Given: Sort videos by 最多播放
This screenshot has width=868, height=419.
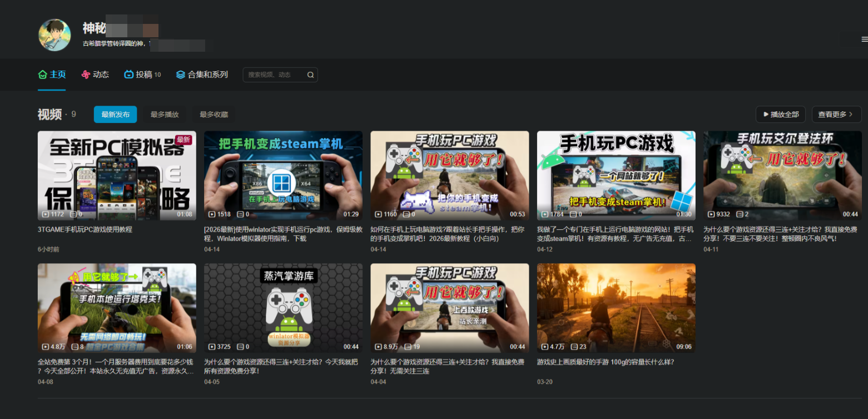Looking at the screenshot, I should click(165, 115).
